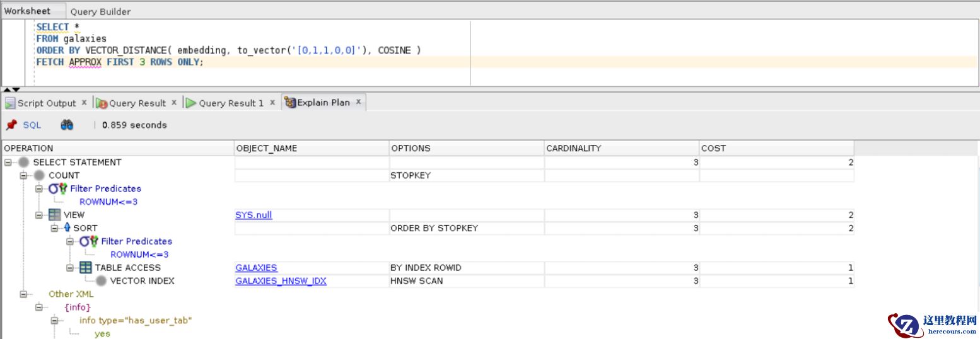Screen dimensions: 980x339
Task: Click the red pin icon beside SQL
Action: tap(11, 125)
